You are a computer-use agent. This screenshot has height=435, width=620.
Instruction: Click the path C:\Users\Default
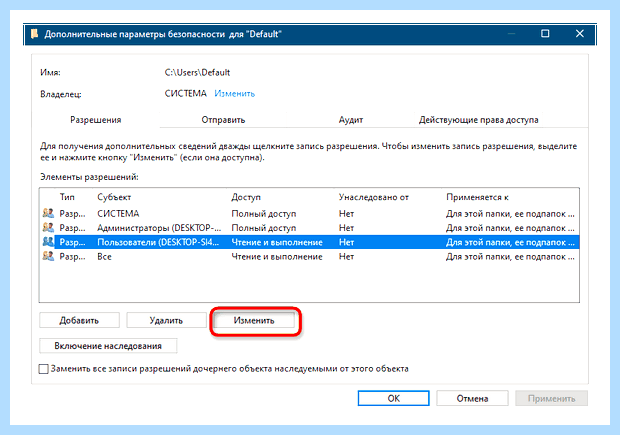pyautogui.click(x=197, y=72)
